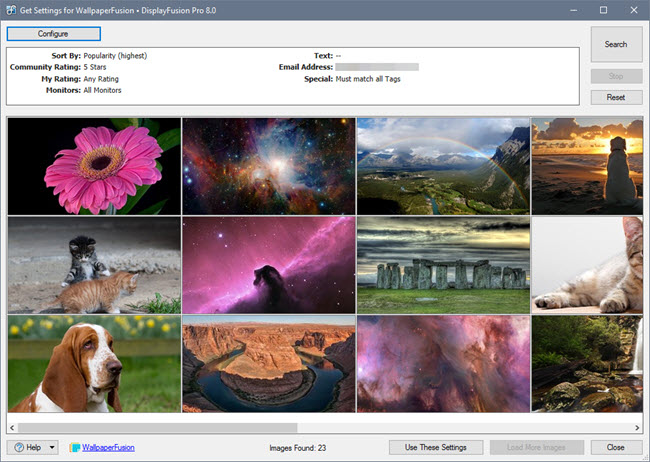The image size is (650, 462).
Task: Click the scrollbar right arrow
Action: (x=637, y=428)
